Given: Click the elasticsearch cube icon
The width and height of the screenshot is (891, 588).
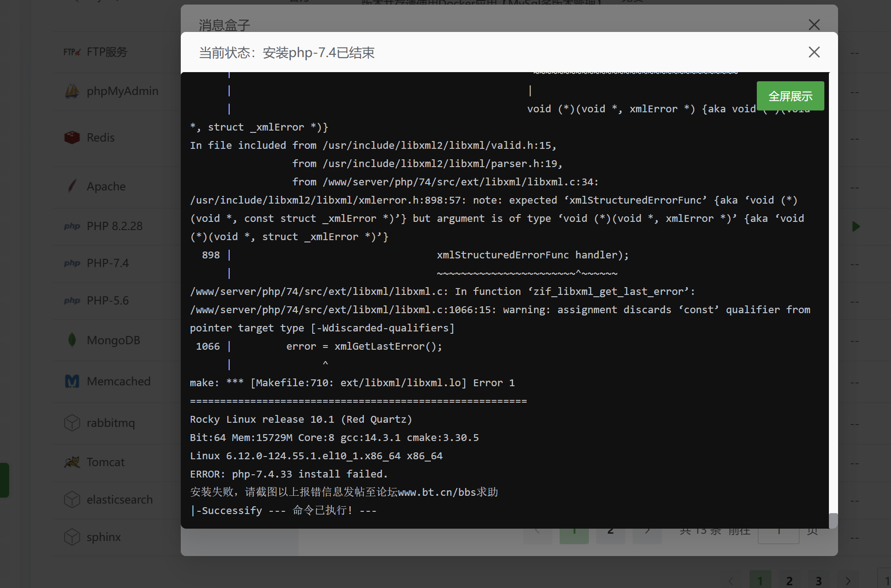Looking at the screenshot, I should 72,499.
